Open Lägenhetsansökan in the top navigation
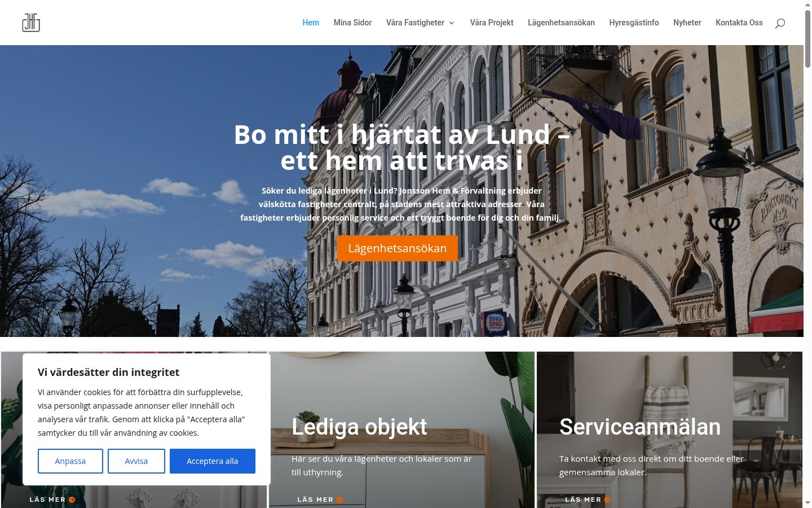 tap(561, 23)
